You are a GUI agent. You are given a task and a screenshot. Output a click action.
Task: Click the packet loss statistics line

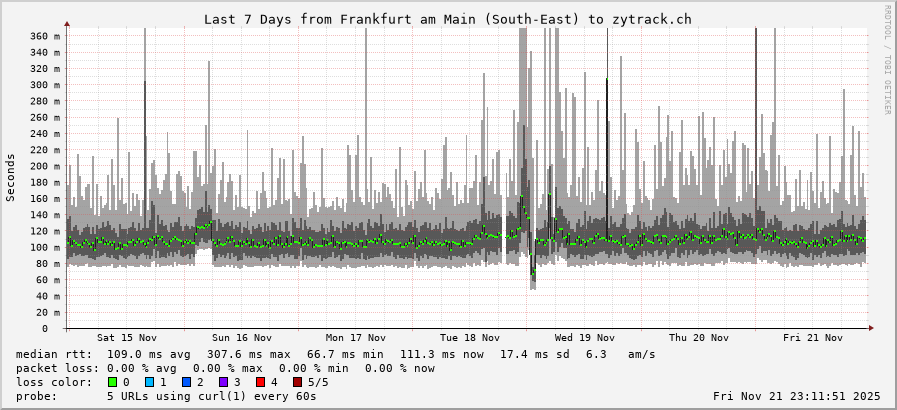point(225,368)
